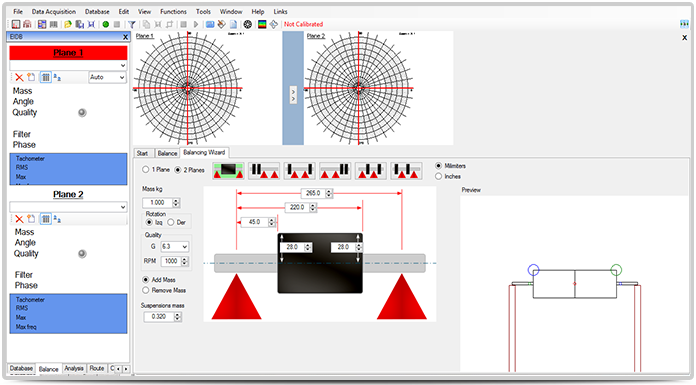Set rotation to Izq

point(149,222)
